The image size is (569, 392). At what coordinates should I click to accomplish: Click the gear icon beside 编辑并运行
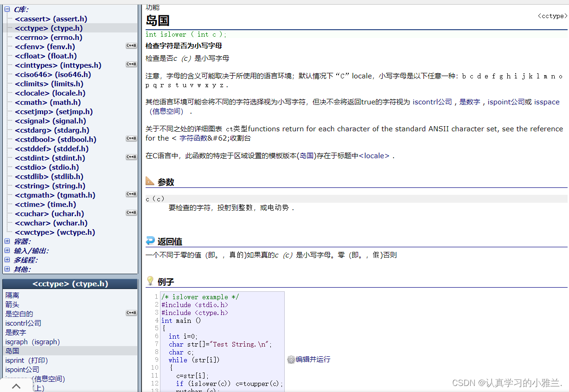click(291, 360)
